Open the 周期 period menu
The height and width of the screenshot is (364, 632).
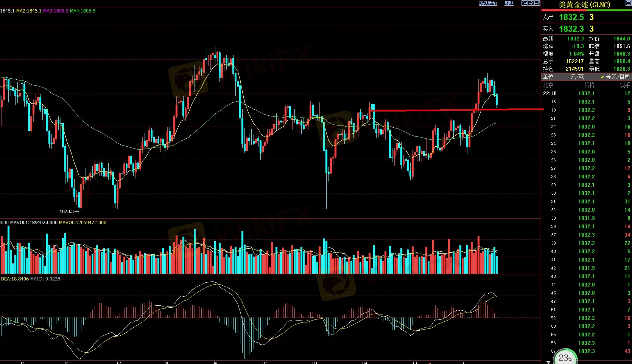tap(509, 3)
